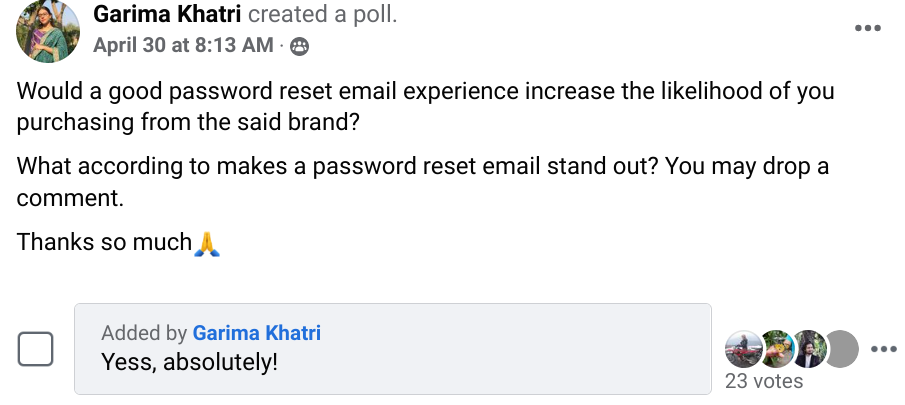View third voter avatar in dark suit

click(x=809, y=348)
